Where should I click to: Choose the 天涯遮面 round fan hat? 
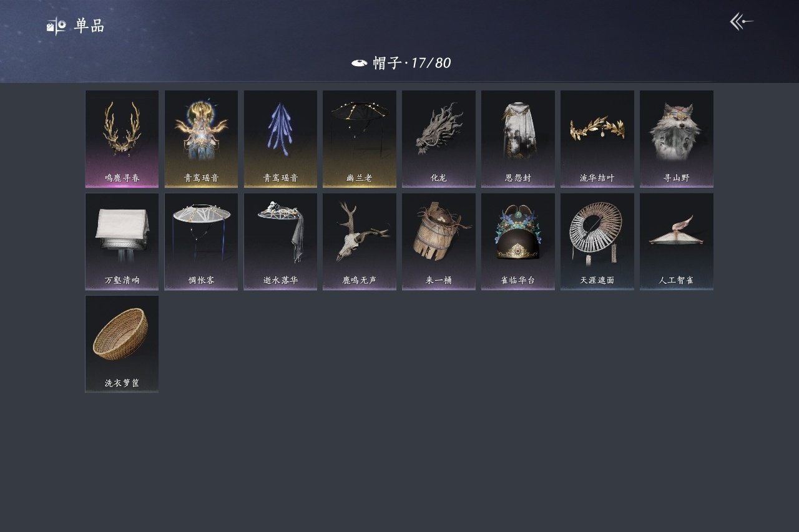click(597, 241)
